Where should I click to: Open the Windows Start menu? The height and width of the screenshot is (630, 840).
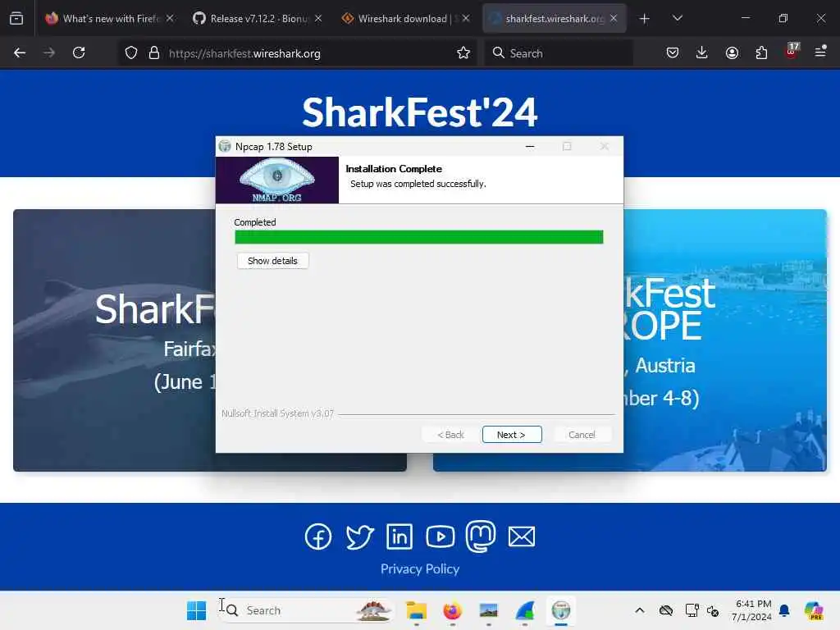[196, 610]
